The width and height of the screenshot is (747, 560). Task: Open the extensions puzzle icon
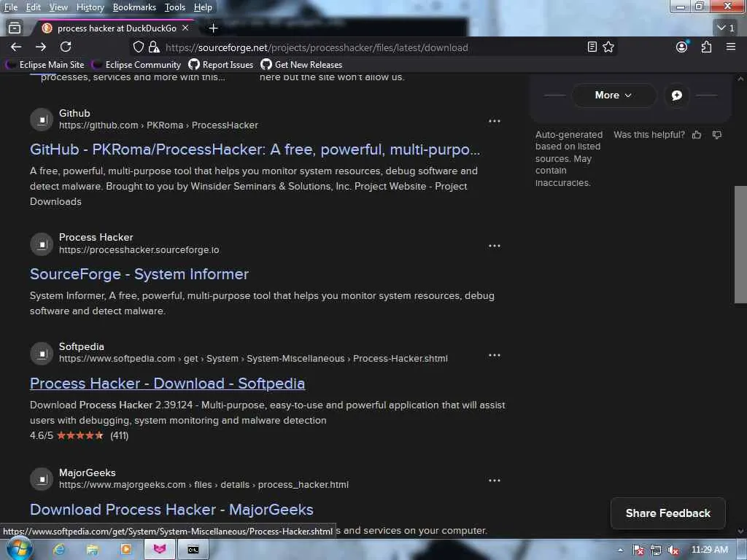(x=706, y=47)
